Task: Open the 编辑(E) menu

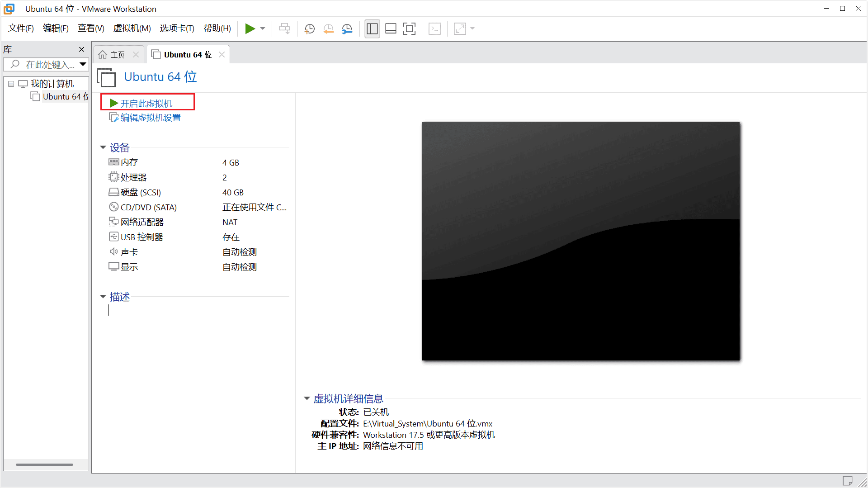Action: (x=56, y=28)
